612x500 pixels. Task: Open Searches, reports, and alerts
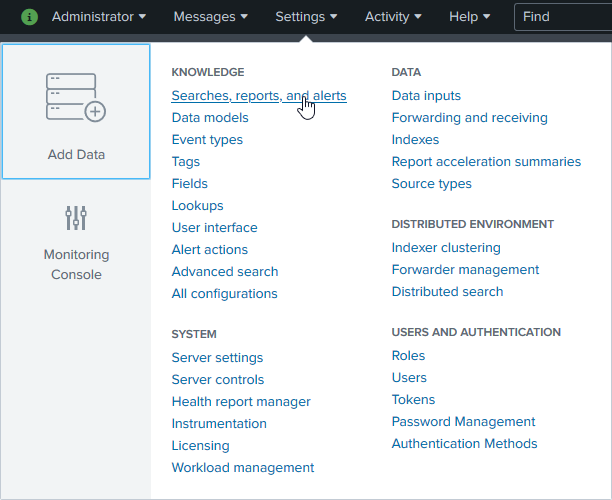pos(259,96)
